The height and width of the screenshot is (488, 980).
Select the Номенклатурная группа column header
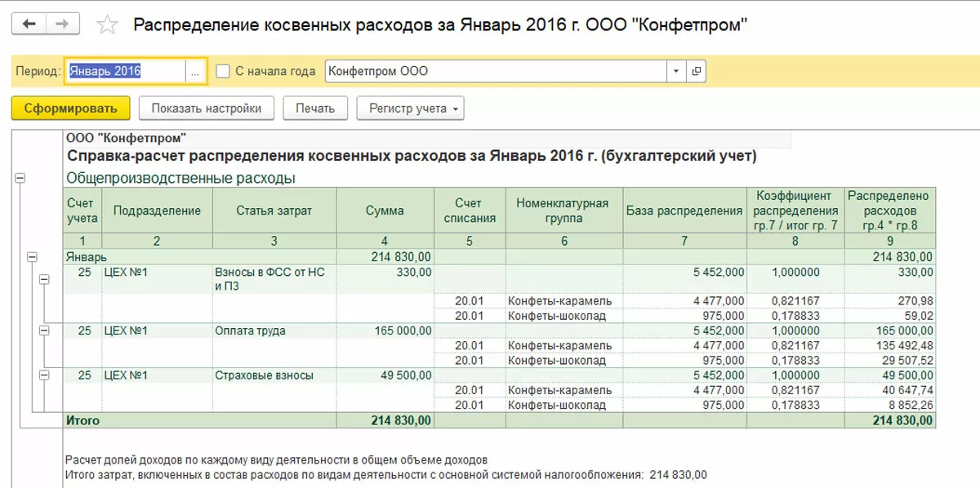[x=564, y=211]
